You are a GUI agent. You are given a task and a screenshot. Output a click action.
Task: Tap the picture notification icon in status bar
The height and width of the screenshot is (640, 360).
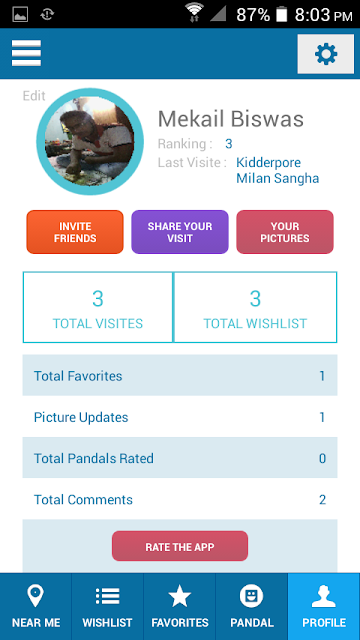20,15
